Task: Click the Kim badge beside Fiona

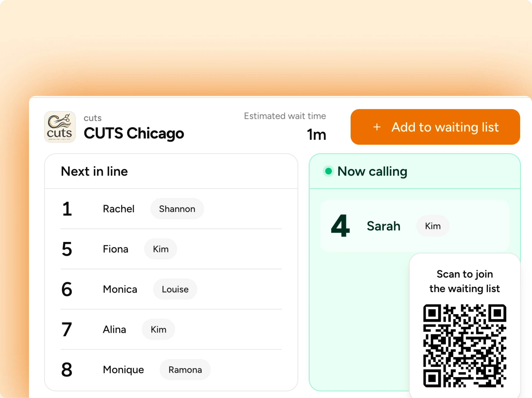Action: coord(160,249)
